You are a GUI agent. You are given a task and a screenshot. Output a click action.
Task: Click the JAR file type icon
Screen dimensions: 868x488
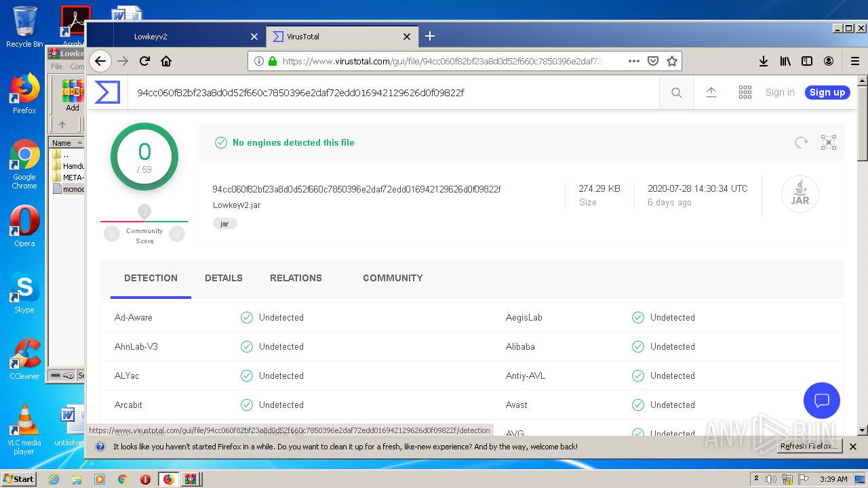coord(800,195)
